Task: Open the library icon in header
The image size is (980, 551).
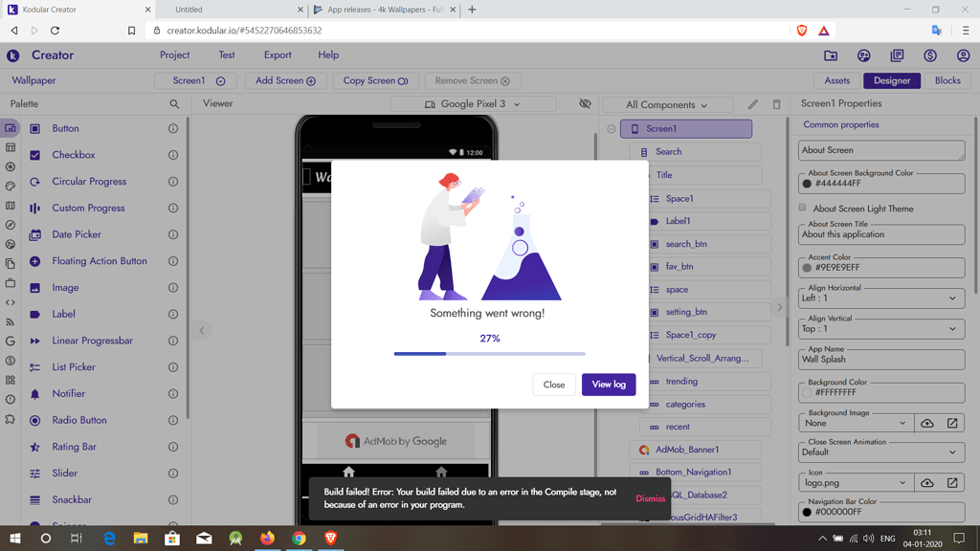Action: pyautogui.click(x=897, y=55)
